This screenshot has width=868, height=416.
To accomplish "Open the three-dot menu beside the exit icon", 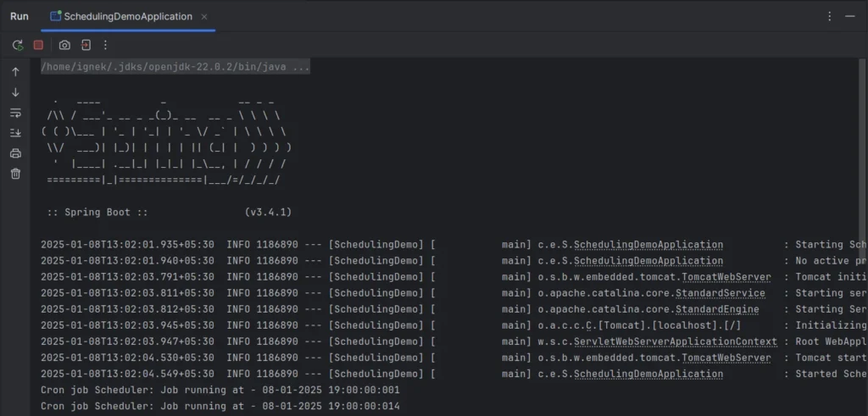I will tap(105, 45).
